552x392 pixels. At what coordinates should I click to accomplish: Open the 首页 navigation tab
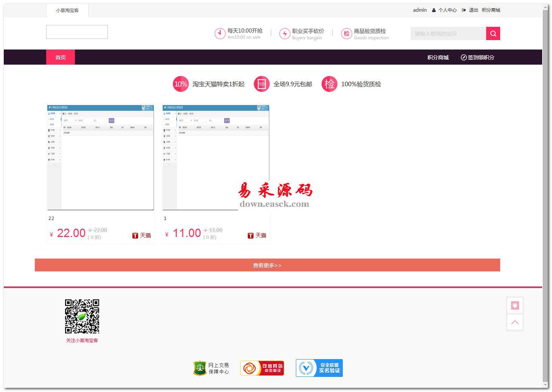[61, 57]
